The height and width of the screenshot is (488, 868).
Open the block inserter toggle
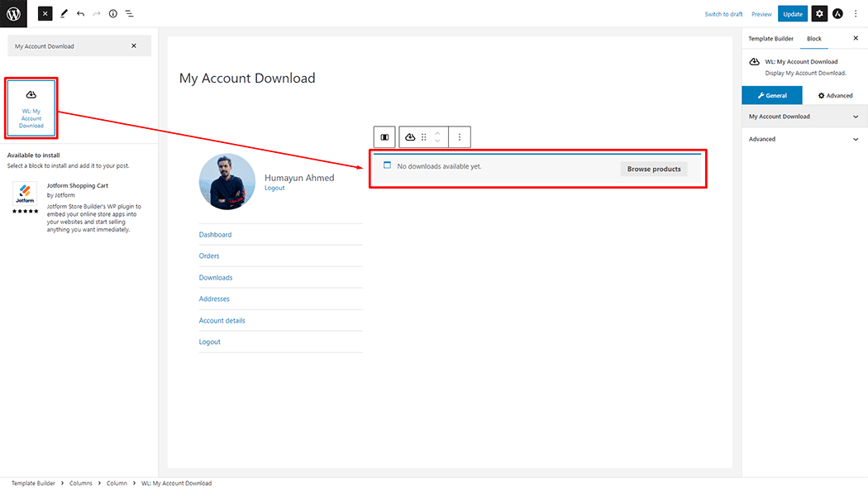(x=45, y=13)
